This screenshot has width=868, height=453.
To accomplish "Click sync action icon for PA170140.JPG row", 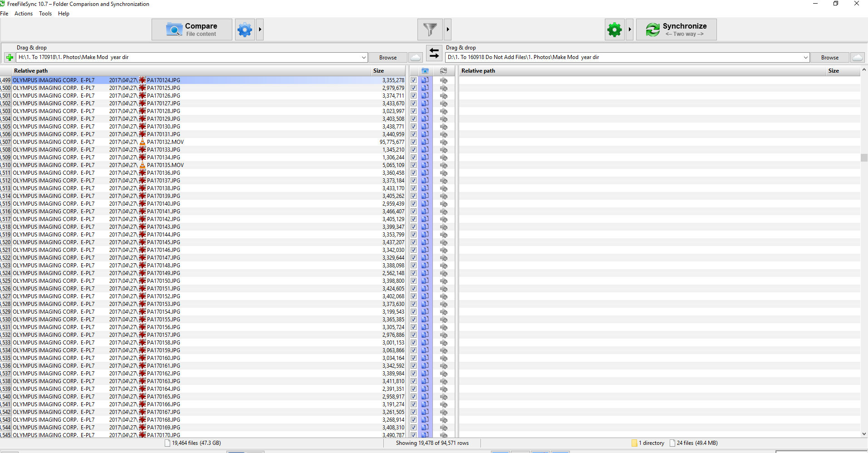I will point(444,204).
